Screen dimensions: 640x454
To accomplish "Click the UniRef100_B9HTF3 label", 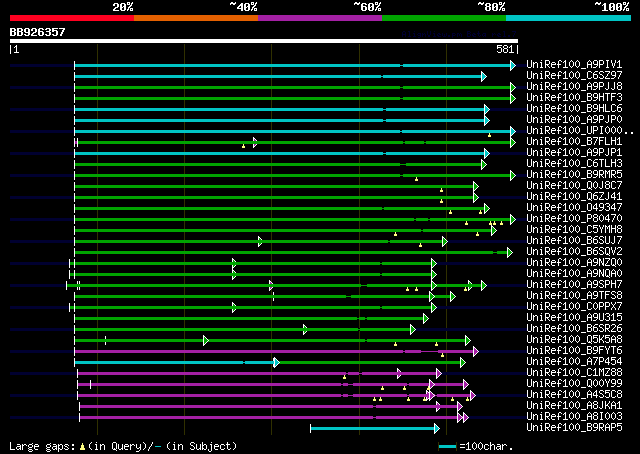I will 574,98.
